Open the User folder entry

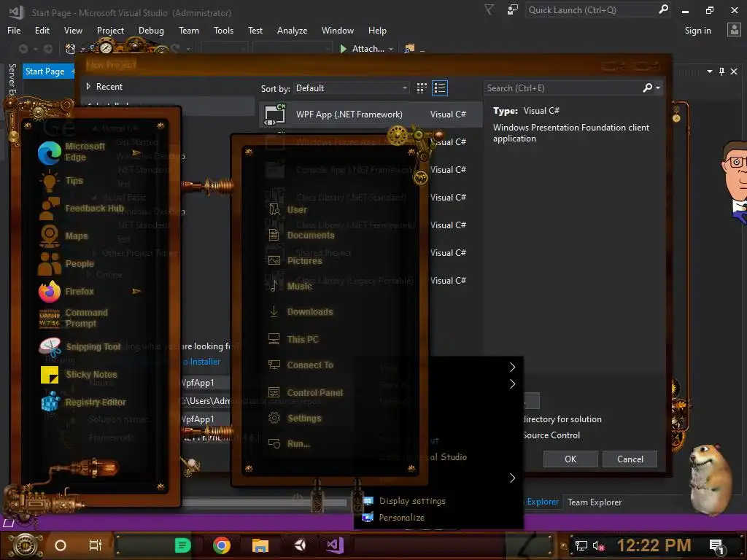(x=287, y=209)
